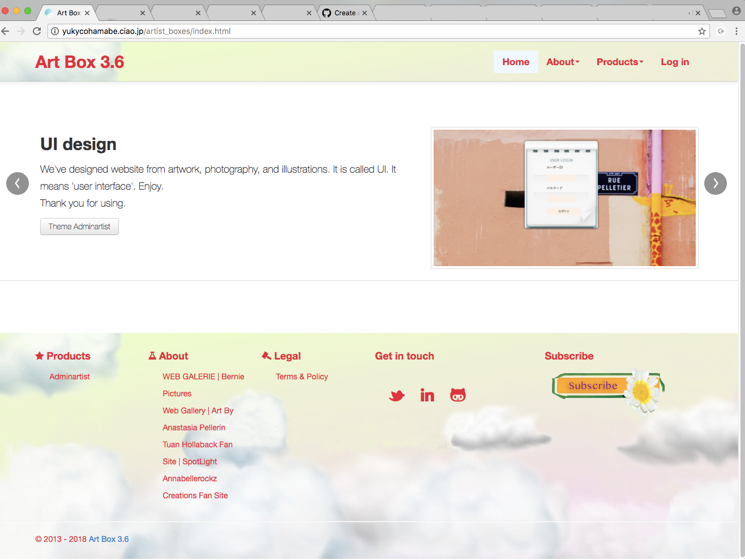Screen dimensions: 745x560
Task: Reload the page with refresh icon
Action: [x=37, y=31]
